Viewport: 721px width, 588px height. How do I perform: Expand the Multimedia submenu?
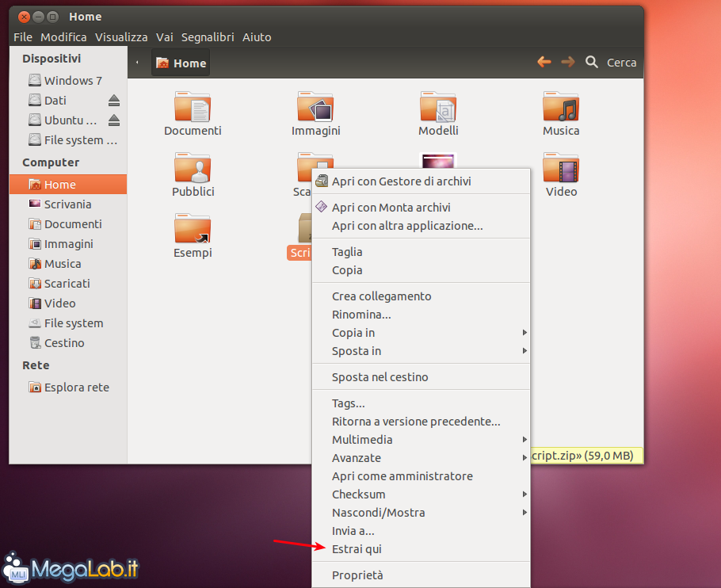tap(422, 440)
